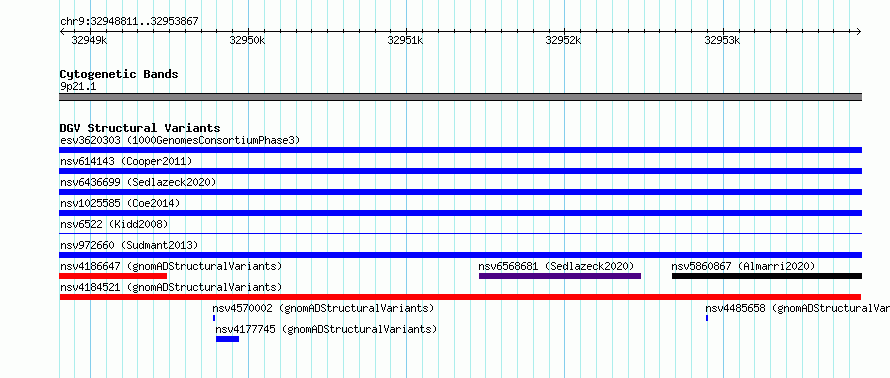Click the Cytogenetic Bands track title
Image resolution: width=890 pixels, height=378 pixels.
pyautogui.click(x=119, y=74)
